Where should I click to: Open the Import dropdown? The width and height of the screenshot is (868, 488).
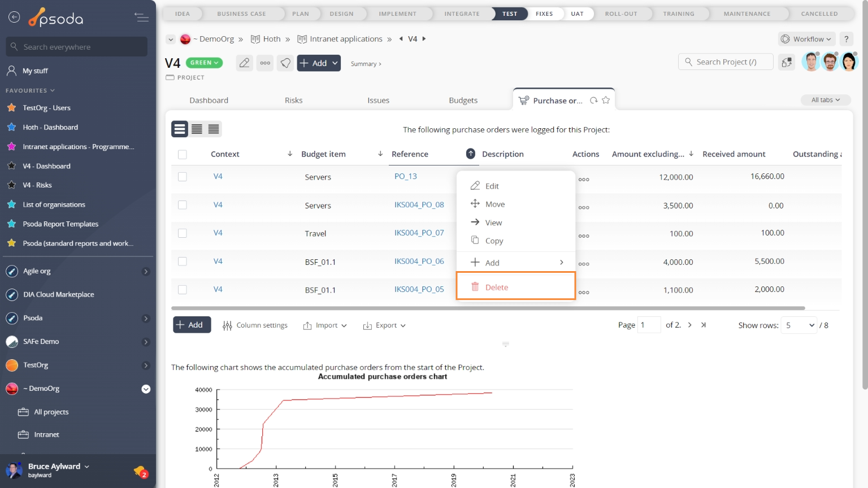click(325, 325)
